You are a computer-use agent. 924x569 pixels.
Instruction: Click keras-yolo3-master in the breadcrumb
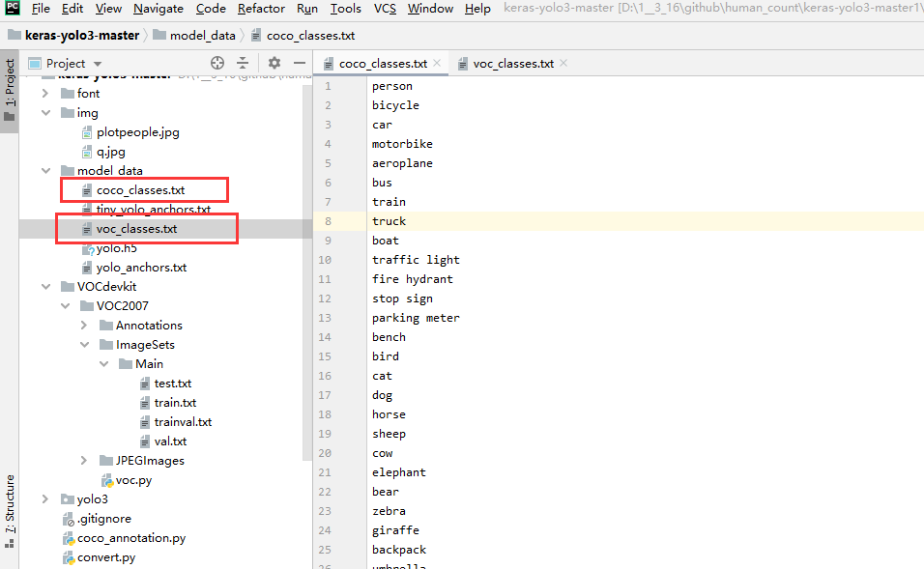pyautogui.click(x=82, y=36)
